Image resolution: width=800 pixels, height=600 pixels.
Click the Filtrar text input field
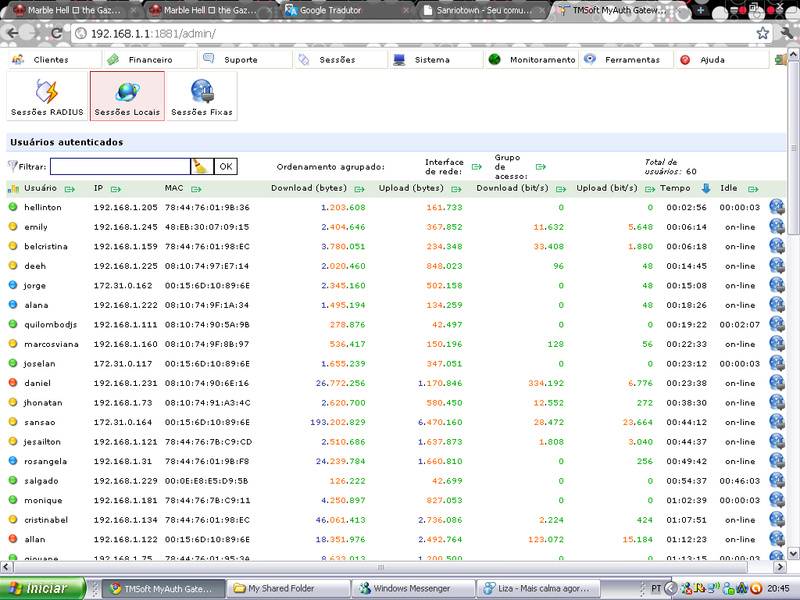click(119, 167)
